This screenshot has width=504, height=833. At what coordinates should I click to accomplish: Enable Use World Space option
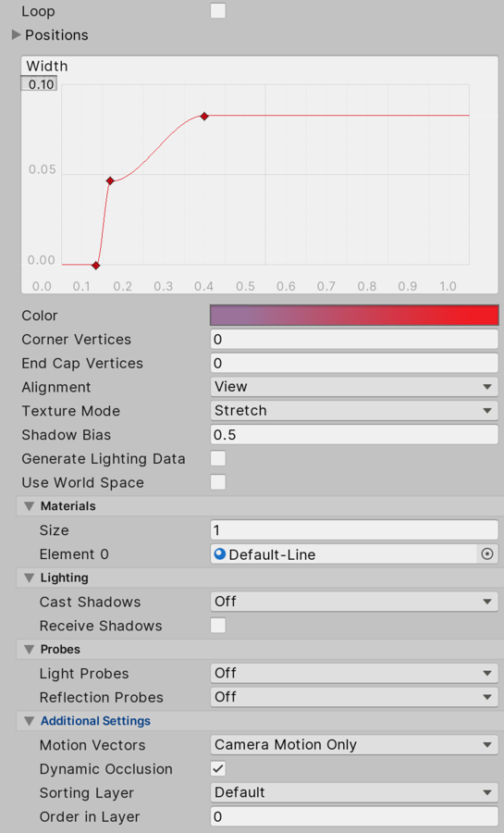pos(218,482)
